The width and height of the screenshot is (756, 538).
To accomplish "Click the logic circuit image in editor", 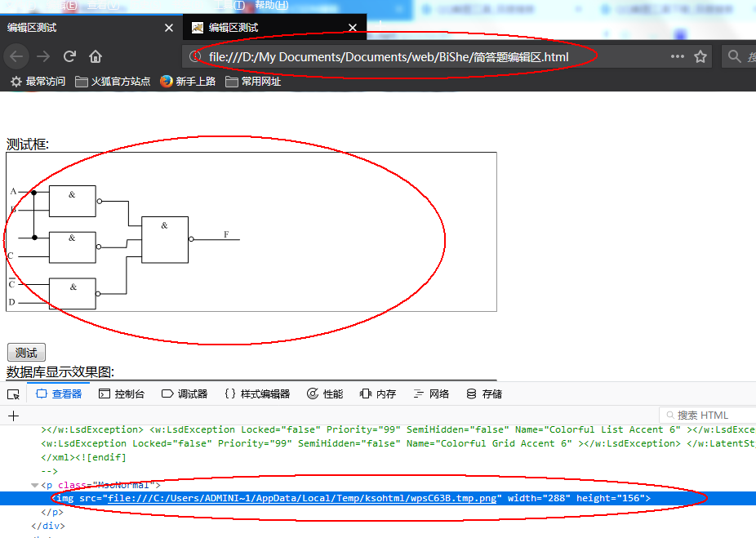I will pyautogui.click(x=124, y=247).
